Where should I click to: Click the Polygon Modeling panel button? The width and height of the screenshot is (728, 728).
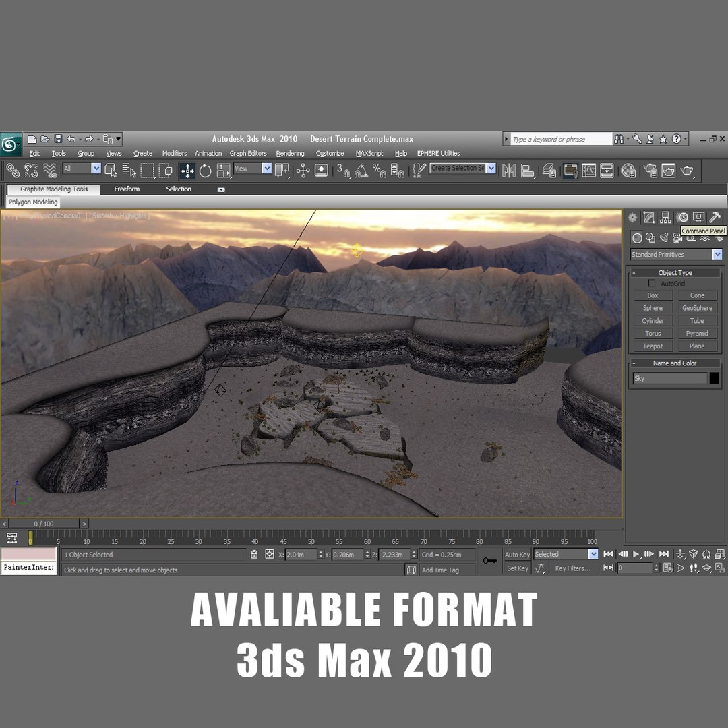coord(33,202)
